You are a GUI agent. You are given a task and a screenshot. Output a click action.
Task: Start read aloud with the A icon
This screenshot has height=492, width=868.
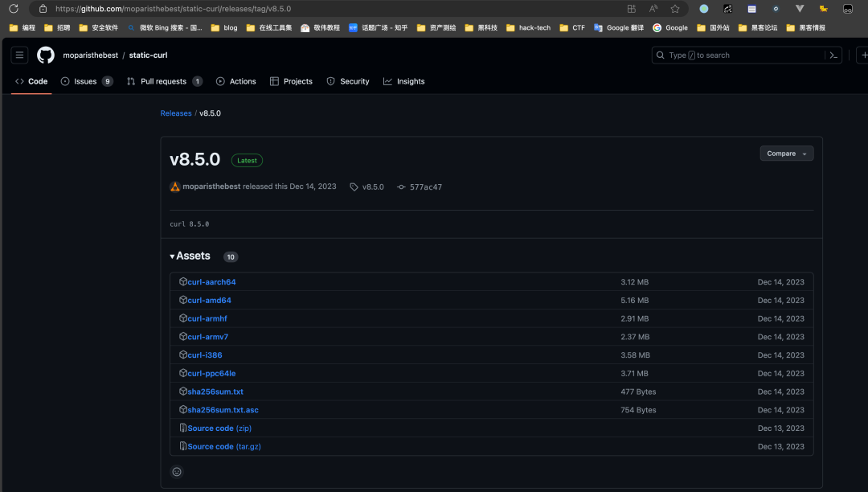(x=653, y=9)
